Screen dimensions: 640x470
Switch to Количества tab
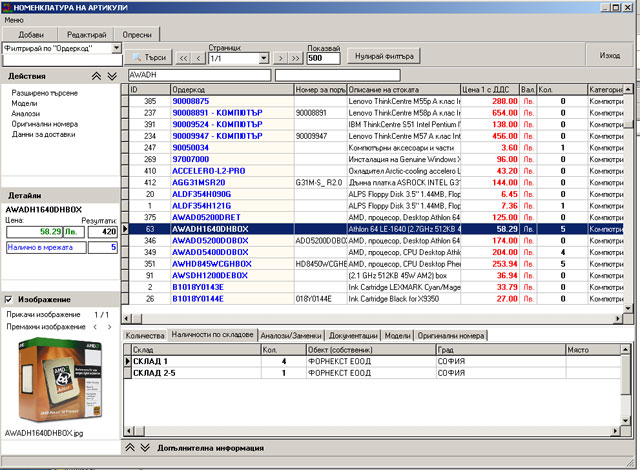(145, 335)
